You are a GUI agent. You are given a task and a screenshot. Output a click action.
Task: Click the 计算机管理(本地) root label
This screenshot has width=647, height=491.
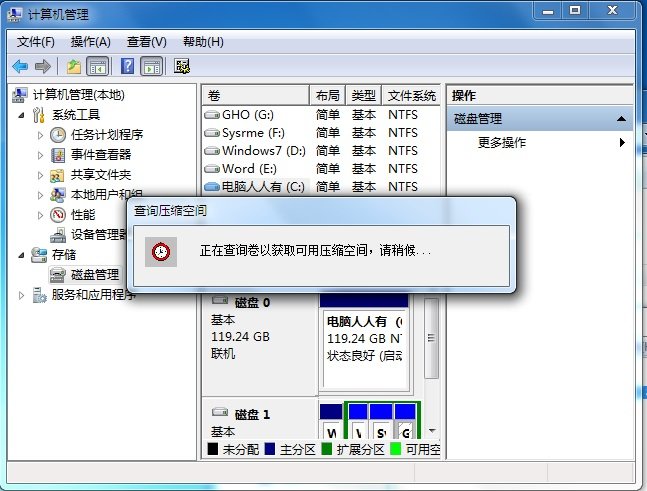click(79, 95)
